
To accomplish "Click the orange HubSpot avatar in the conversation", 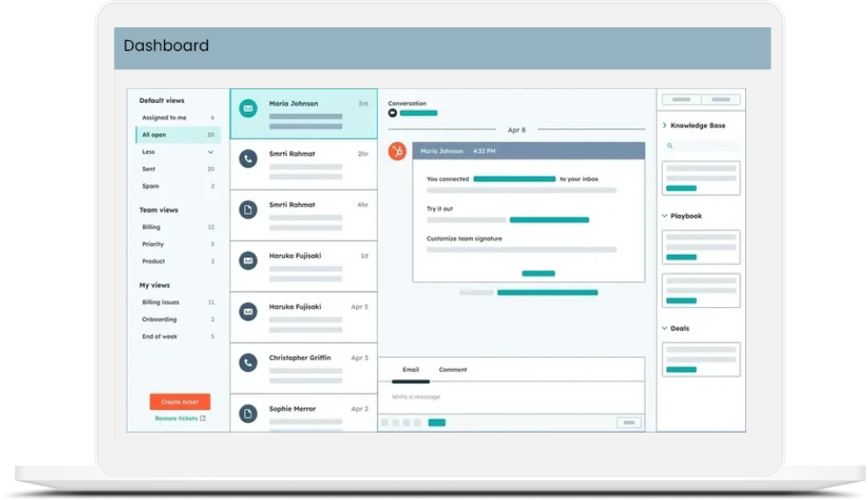I will 397,151.
